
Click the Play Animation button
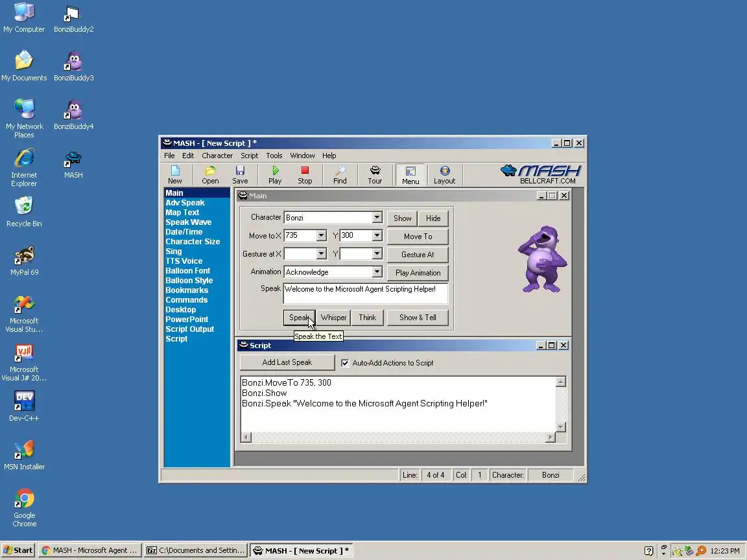pos(418,273)
